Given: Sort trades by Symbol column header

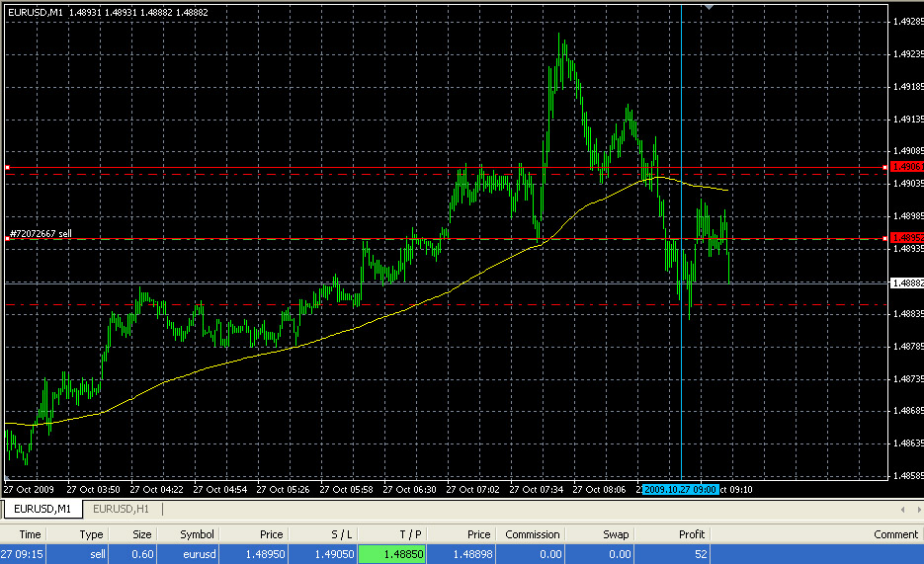Looking at the screenshot, I should click(197, 534).
